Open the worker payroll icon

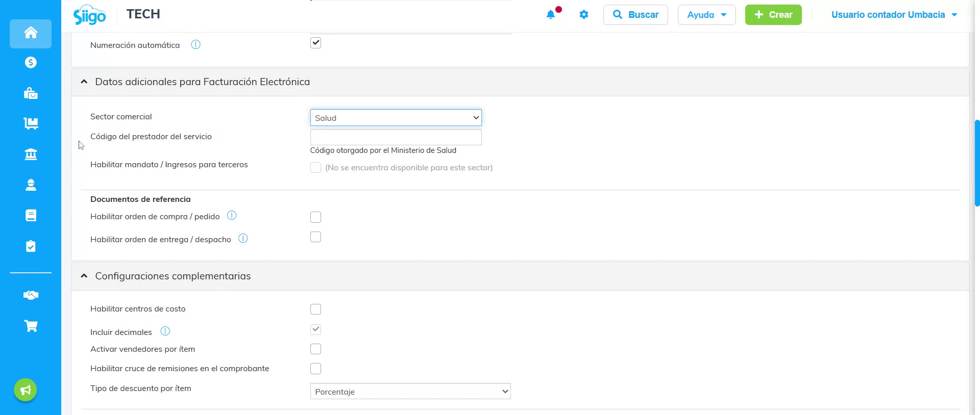[x=31, y=185]
